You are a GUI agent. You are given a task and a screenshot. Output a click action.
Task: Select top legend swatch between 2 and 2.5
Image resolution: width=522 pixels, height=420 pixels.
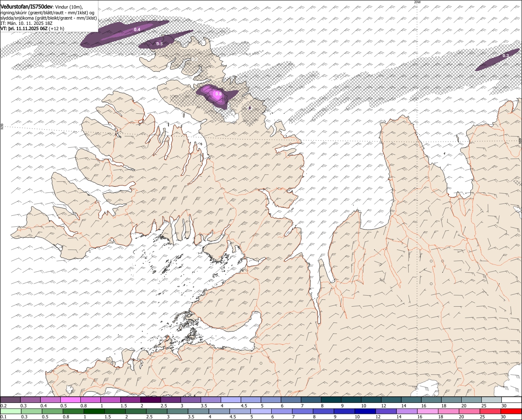click(x=150, y=400)
